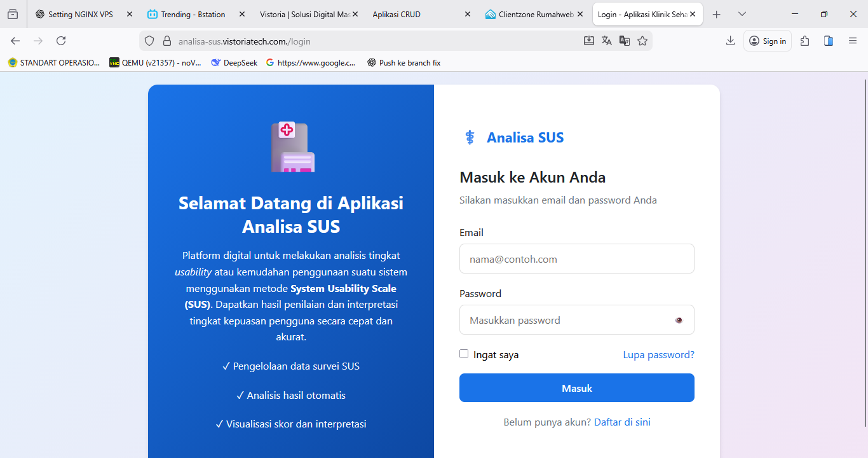Bookmark this page via the star icon
The height and width of the screenshot is (458, 868).
pyautogui.click(x=642, y=40)
